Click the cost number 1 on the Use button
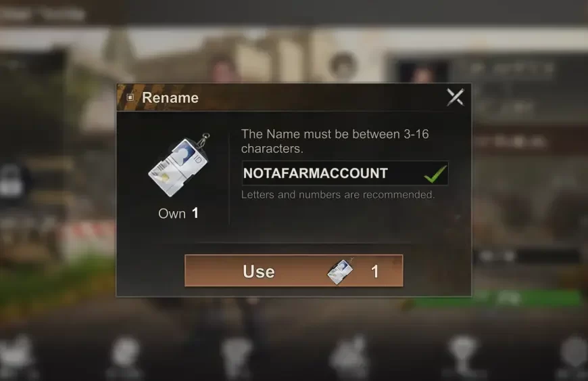The width and height of the screenshot is (588, 381). click(x=374, y=271)
